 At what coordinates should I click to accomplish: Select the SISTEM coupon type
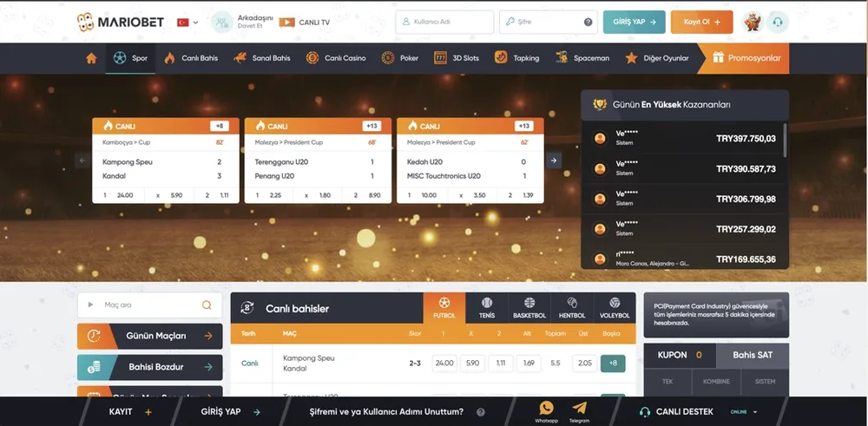pos(765,382)
